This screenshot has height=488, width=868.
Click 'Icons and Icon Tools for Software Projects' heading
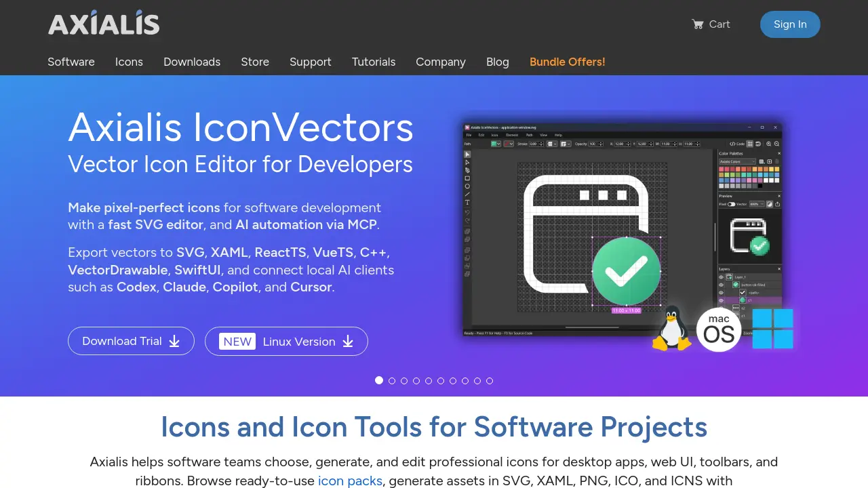434,427
